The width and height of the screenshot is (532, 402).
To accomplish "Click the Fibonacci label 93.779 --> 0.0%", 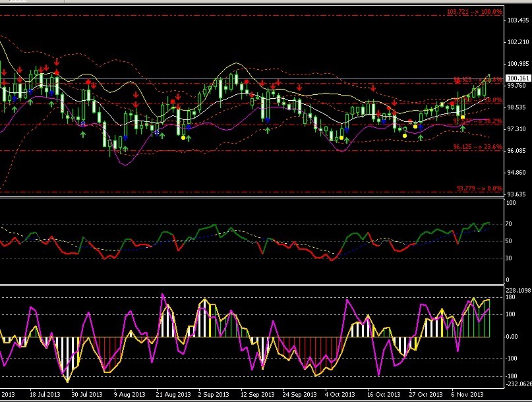I will coord(479,188).
